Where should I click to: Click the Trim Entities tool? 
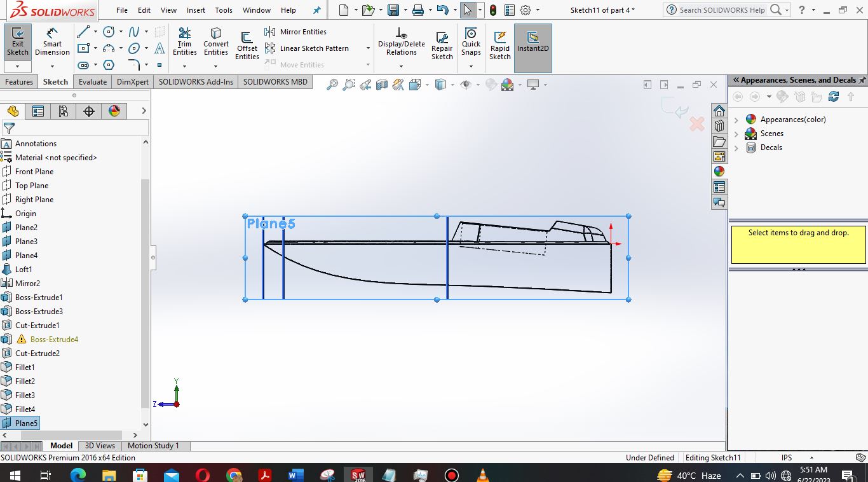(x=184, y=42)
